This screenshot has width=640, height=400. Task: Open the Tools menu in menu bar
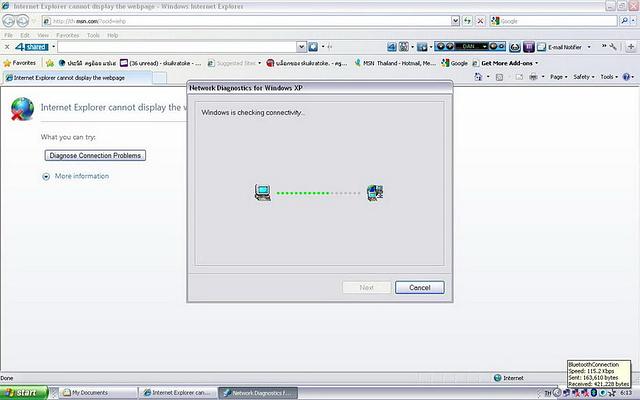tap(93, 36)
